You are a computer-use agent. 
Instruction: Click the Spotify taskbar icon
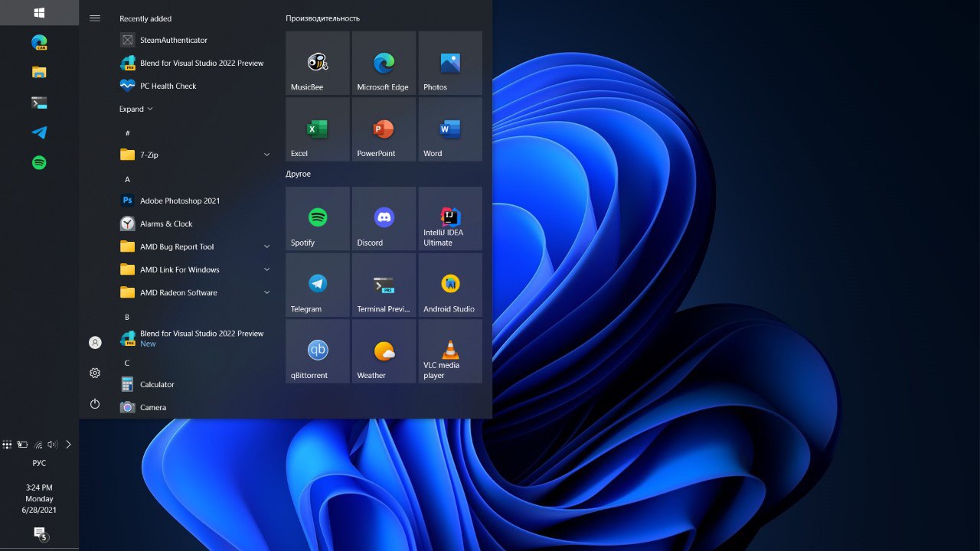click(x=39, y=162)
